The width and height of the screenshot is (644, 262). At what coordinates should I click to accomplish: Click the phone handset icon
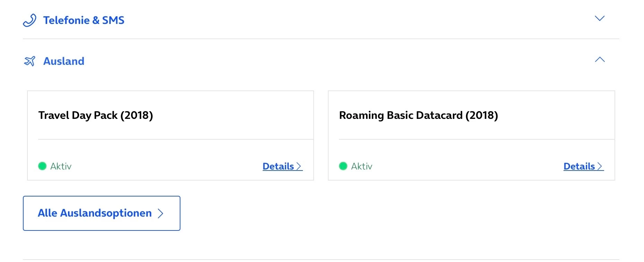(x=29, y=20)
